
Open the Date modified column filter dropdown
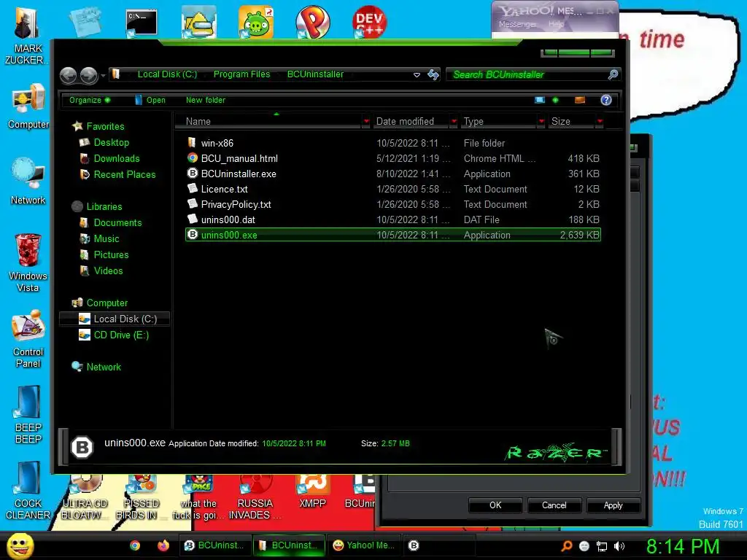tap(454, 122)
